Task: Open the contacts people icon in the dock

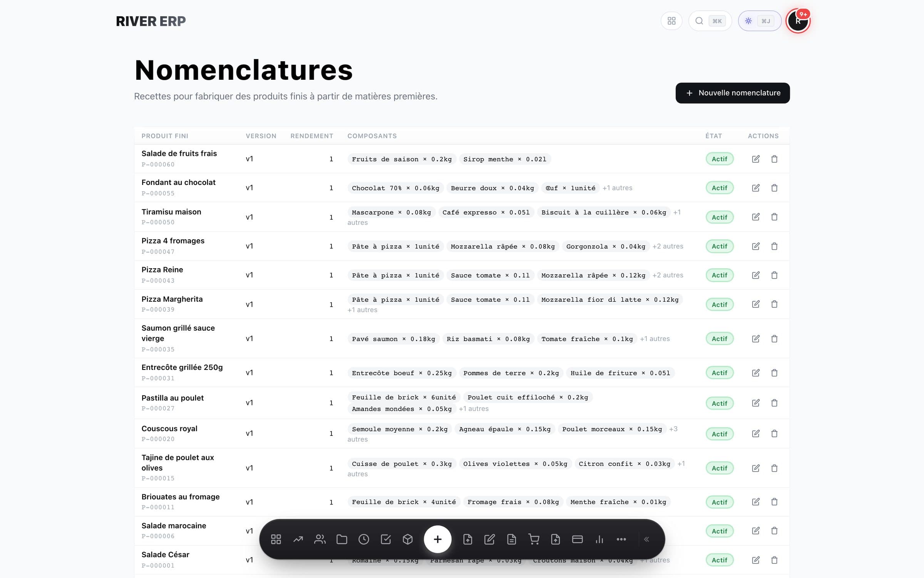Action: click(320, 539)
